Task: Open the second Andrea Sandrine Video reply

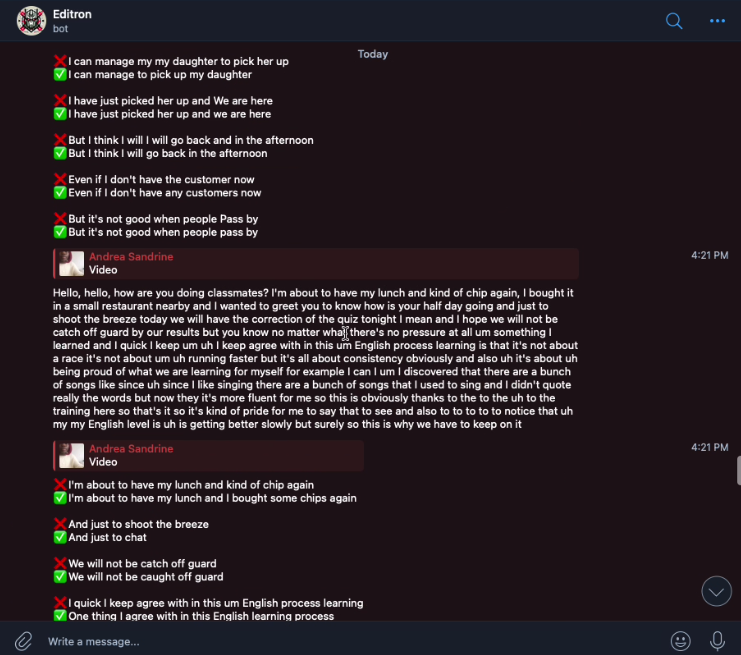Action: click(208, 456)
